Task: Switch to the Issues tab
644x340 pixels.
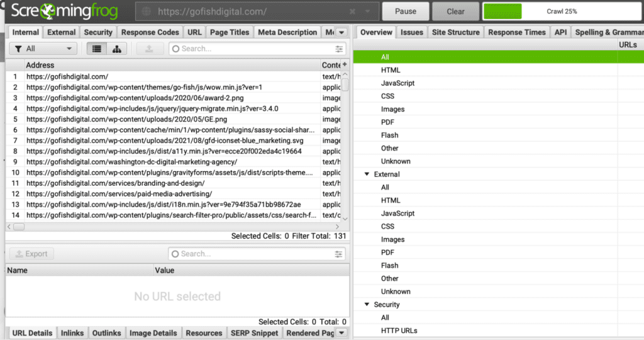Action: pyautogui.click(x=411, y=33)
